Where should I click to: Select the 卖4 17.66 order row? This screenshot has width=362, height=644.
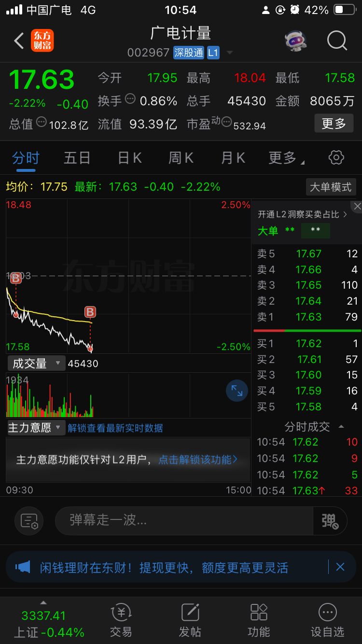(307, 270)
